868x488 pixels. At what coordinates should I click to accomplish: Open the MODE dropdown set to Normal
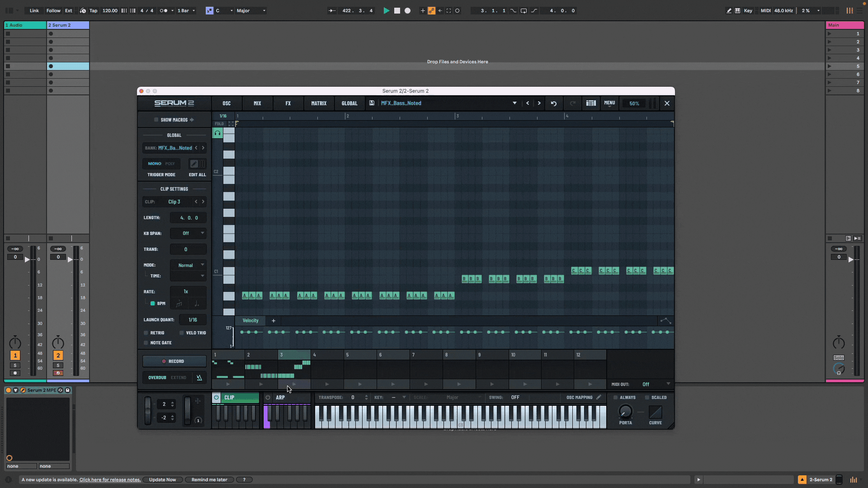point(188,265)
